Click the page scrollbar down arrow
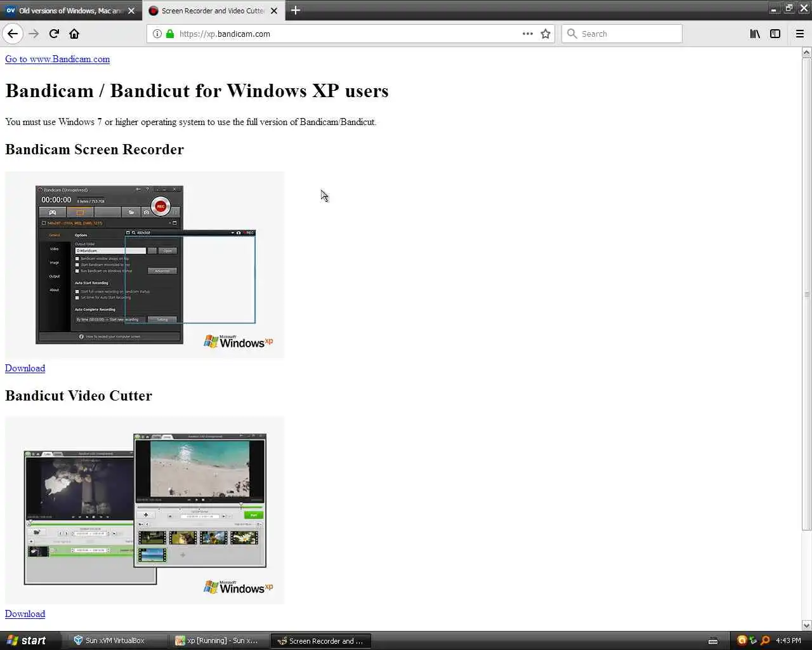 coord(807,625)
